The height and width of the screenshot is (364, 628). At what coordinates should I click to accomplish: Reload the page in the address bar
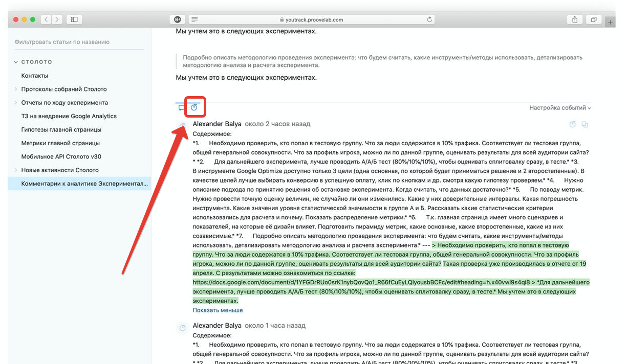click(429, 19)
